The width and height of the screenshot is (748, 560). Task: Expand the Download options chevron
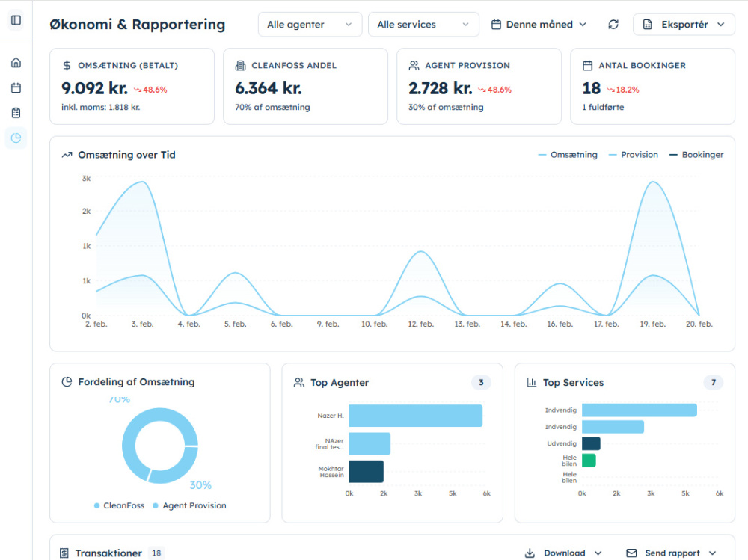pos(598,553)
